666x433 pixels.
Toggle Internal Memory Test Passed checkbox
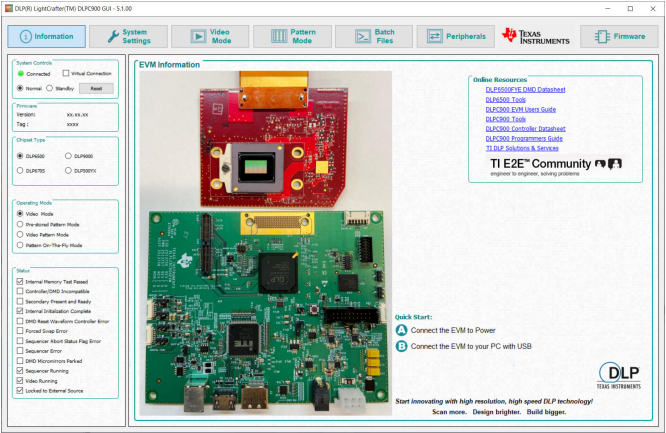(x=20, y=281)
